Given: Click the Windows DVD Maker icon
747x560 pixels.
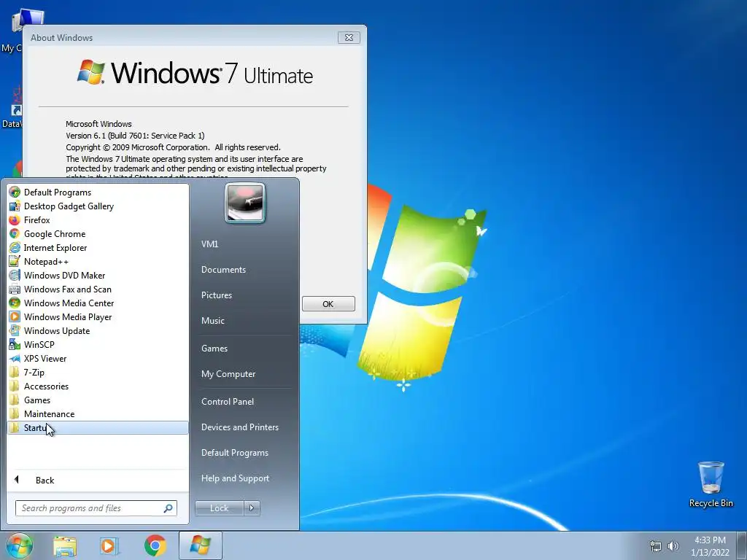Looking at the screenshot, I should point(15,275).
